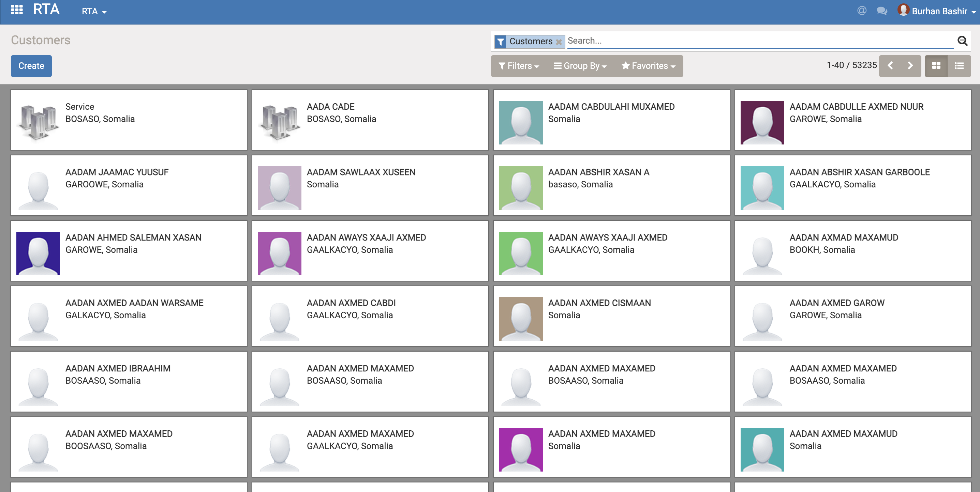Open AADAN ABSHIR XASAN GARBOOLE cyan avatar

(x=762, y=187)
